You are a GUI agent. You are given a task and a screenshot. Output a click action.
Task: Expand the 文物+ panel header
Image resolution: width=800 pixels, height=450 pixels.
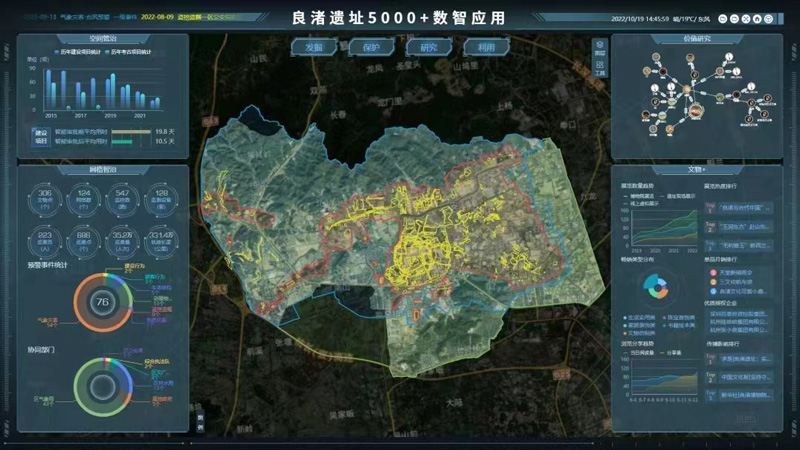(x=696, y=170)
